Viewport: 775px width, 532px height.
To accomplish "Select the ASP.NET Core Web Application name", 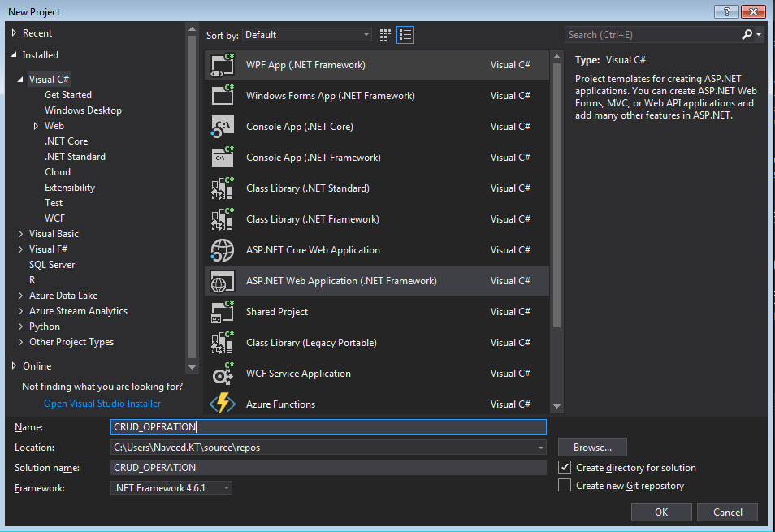I will pyautogui.click(x=313, y=250).
